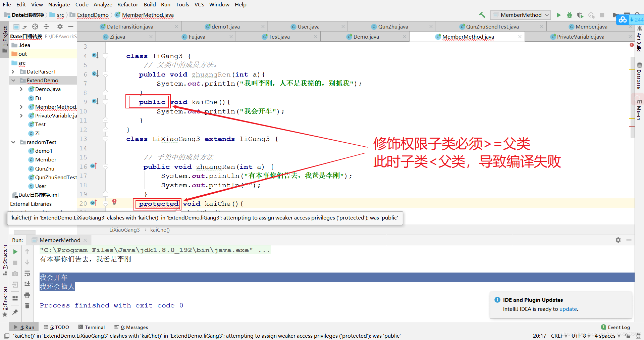Open the MemberMethod run configuration dropdown
644x340 pixels.
pyautogui.click(x=520, y=15)
